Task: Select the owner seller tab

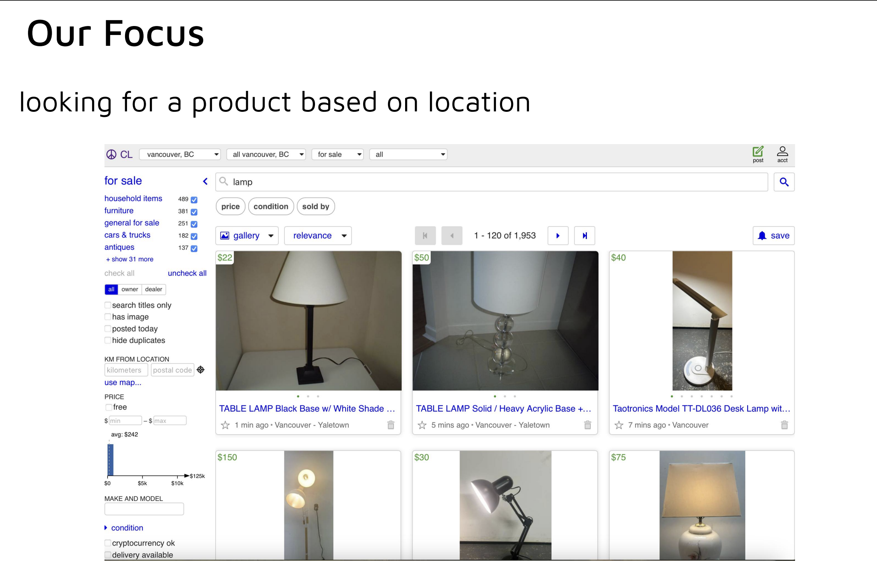Action: (129, 289)
